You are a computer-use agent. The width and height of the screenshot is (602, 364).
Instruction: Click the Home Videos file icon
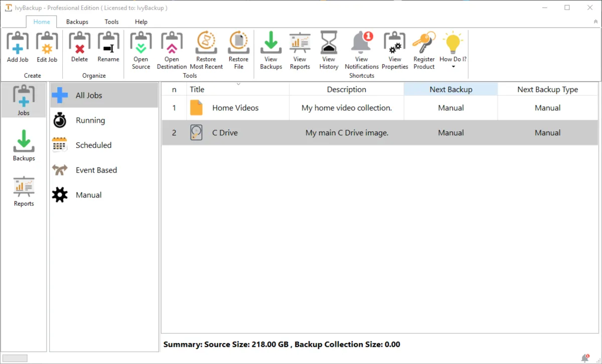click(x=197, y=108)
